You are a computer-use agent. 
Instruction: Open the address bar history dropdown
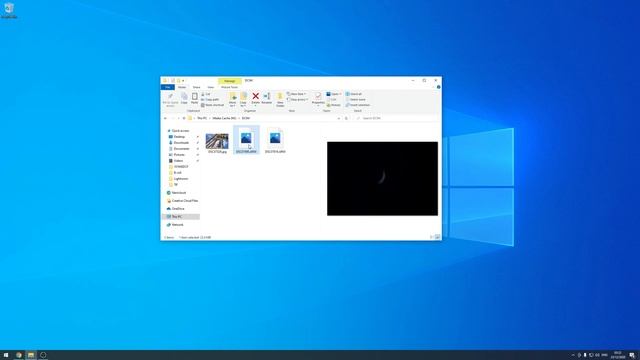pyautogui.click(x=339, y=118)
